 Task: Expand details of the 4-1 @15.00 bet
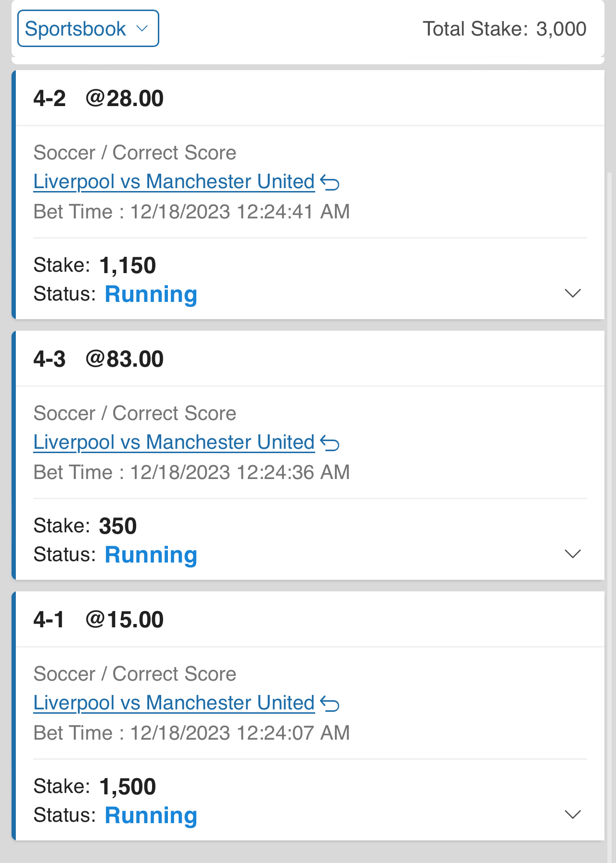pyautogui.click(x=573, y=815)
